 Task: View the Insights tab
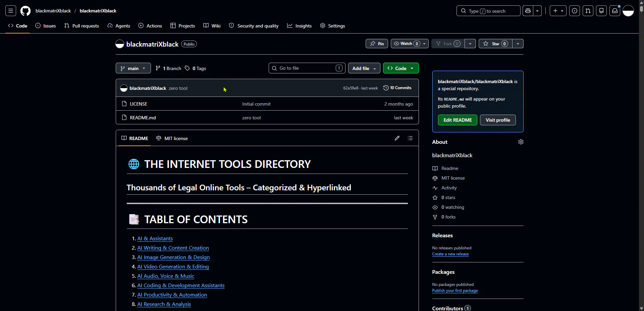pyautogui.click(x=300, y=26)
